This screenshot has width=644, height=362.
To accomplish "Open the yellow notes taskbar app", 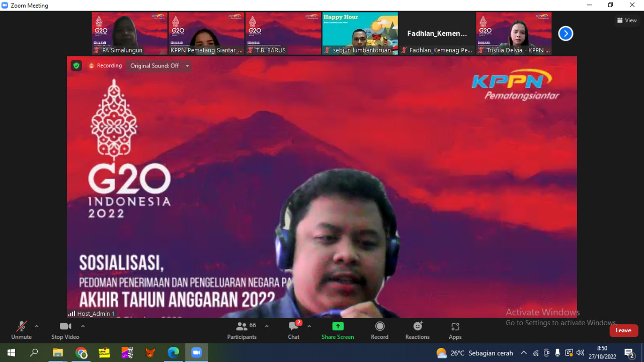I will [104, 352].
